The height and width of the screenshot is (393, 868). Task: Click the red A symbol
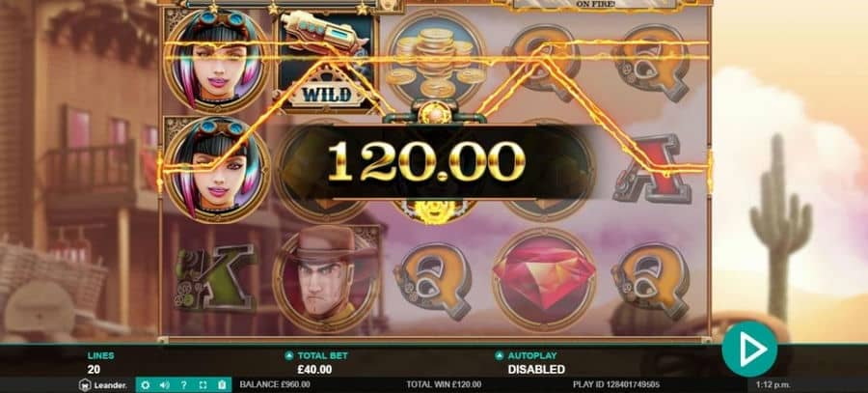click(x=653, y=169)
